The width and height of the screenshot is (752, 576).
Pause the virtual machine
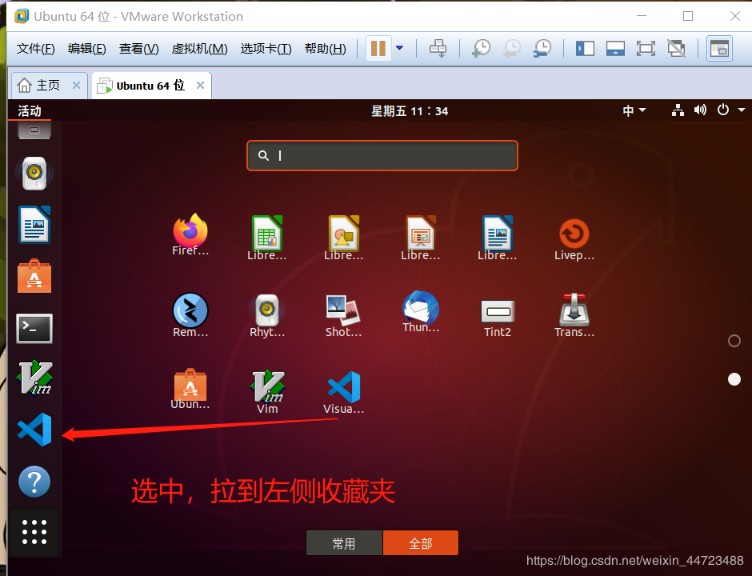378,48
